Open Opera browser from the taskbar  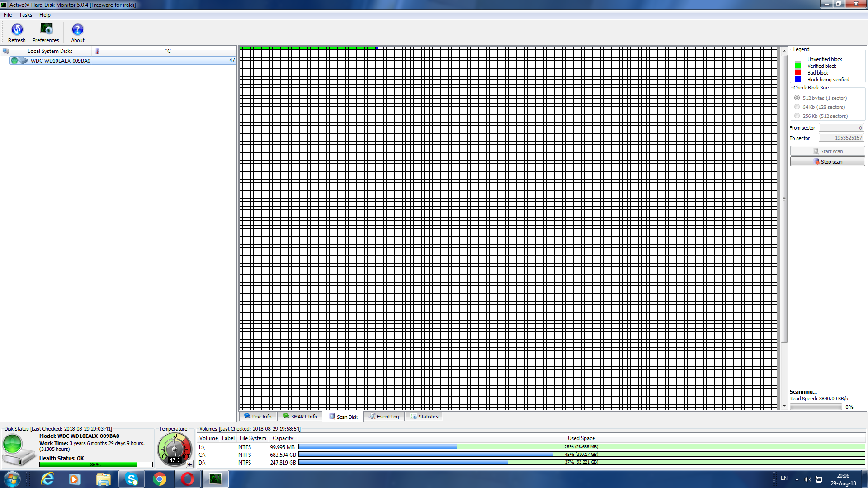tap(188, 479)
